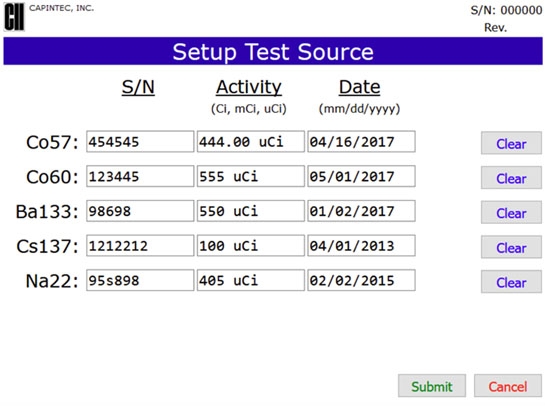
Task: Edit the Ba133 activity 550 uCi field
Action: click(x=251, y=211)
